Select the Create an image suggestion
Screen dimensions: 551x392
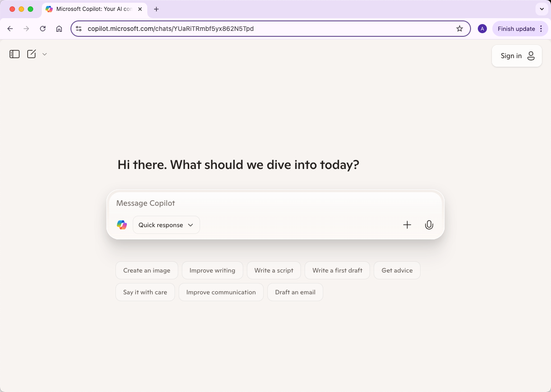pos(147,270)
